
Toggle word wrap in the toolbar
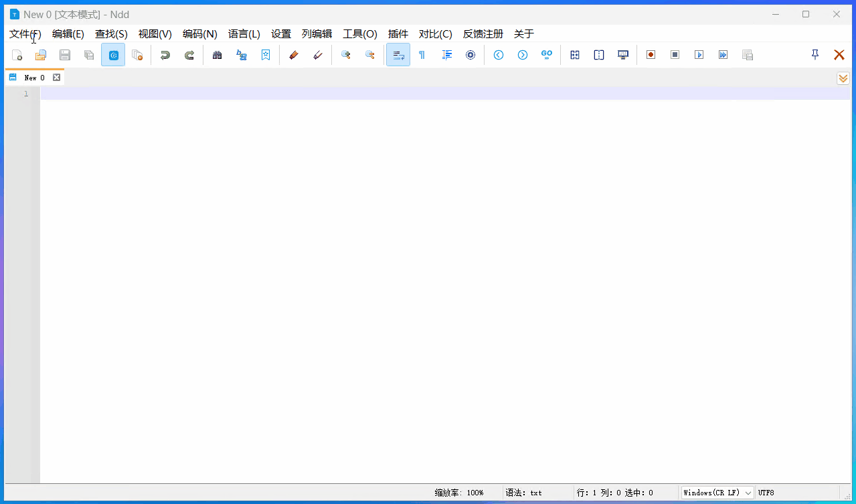click(398, 55)
